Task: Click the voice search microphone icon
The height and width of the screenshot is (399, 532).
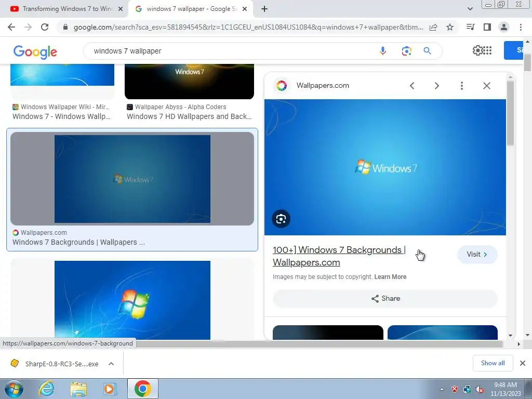Action: [383, 51]
